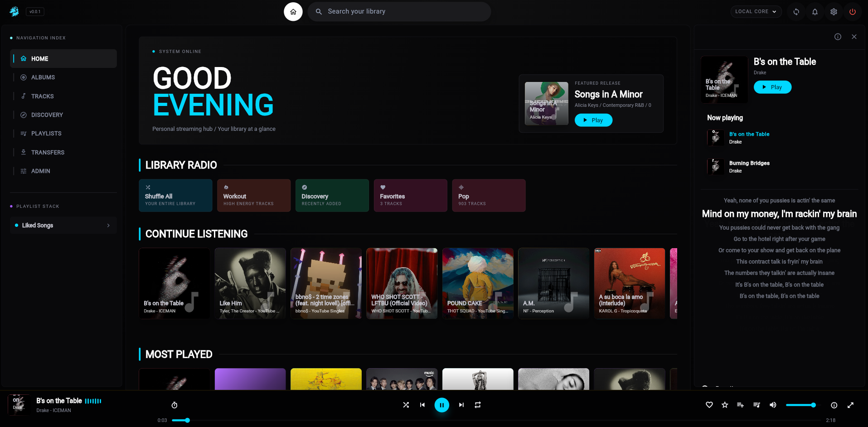Open the bbno$ 2 time zones card

[x=326, y=283]
